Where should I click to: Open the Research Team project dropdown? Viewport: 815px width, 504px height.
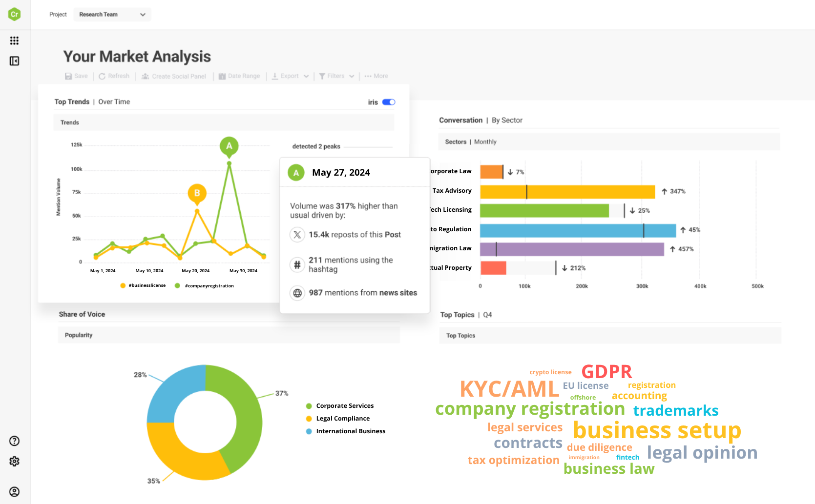[112, 15]
